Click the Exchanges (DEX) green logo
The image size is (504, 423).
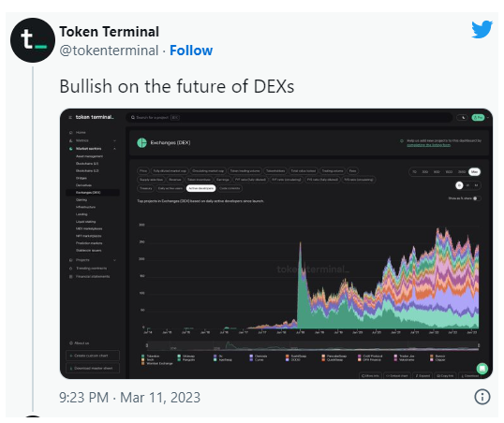coord(141,142)
